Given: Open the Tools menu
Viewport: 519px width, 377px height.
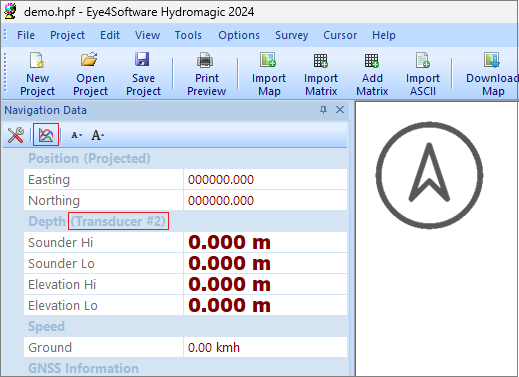Looking at the screenshot, I should [188, 35].
